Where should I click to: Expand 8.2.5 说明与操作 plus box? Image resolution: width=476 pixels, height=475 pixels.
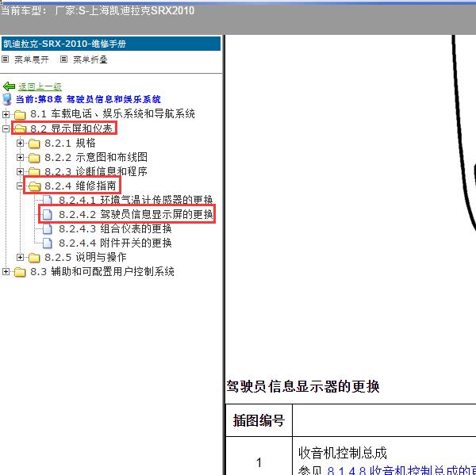pos(20,258)
